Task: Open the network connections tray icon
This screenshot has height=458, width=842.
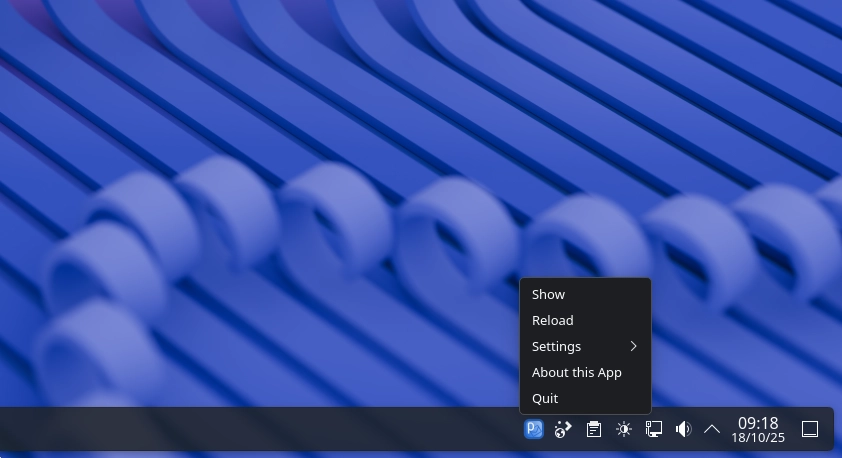Action: [x=654, y=429]
